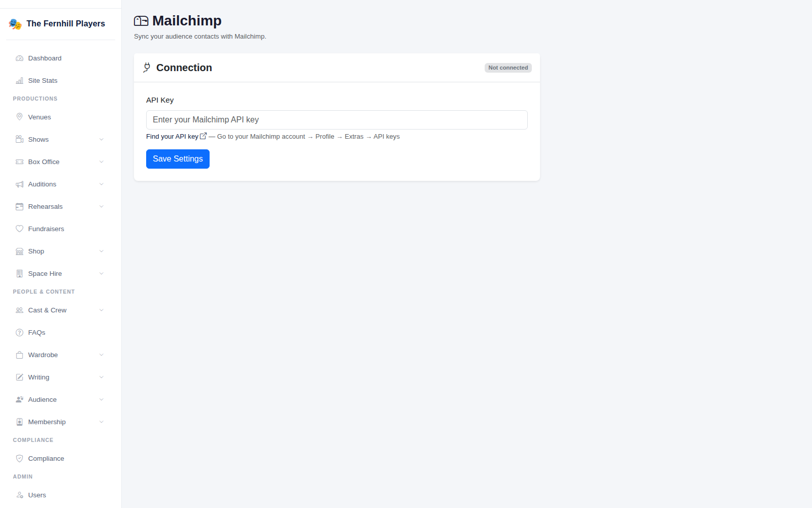Screen dimensions: 812x508
Task: Focus the Mailchimp API key input field
Action: tap(337, 120)
